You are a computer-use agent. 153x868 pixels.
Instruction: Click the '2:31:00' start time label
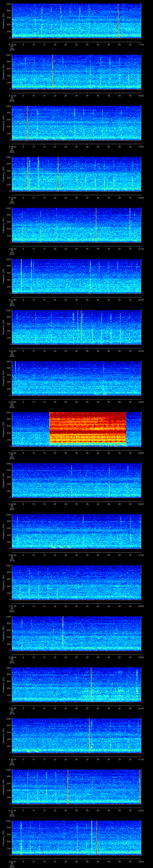(x=12, y=810)
